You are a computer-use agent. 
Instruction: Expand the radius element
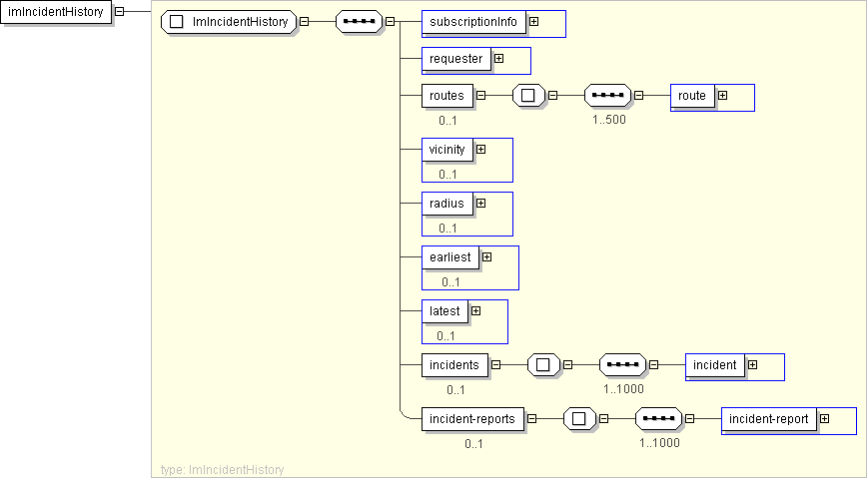[x=480, y=204]
